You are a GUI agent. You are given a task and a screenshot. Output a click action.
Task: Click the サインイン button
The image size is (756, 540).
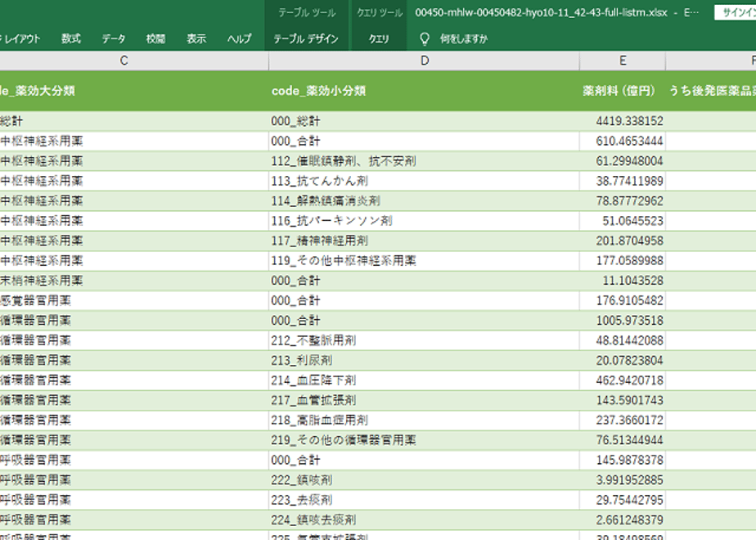point(736,12)
